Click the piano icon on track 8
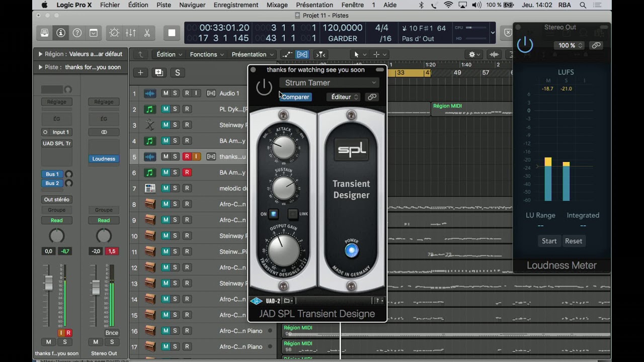Viewport: 644px width, 362px height. pyautogui.click(x=150, y=204)
